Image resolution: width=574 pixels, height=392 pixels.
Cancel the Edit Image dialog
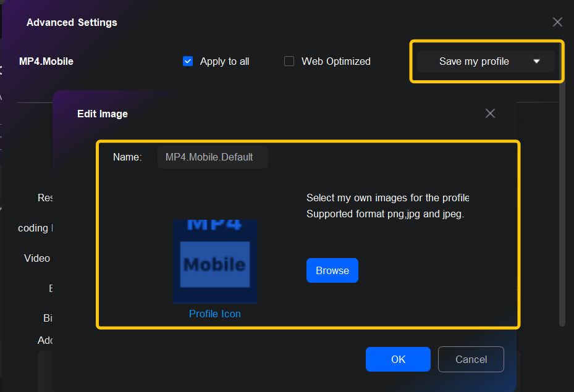click(x=471, y=359)
